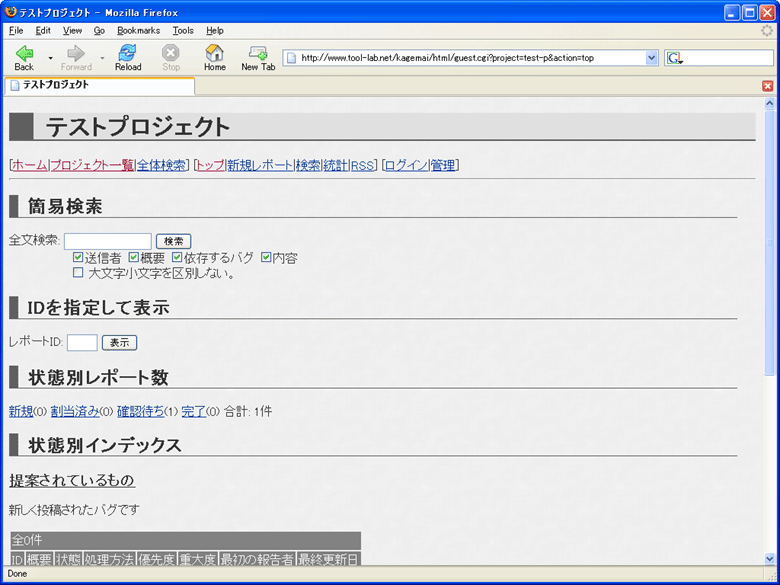The height and width of the screenshot is (585, 780).
Task: Expand the URL address bar dropdown
Action: click(652, 58)
